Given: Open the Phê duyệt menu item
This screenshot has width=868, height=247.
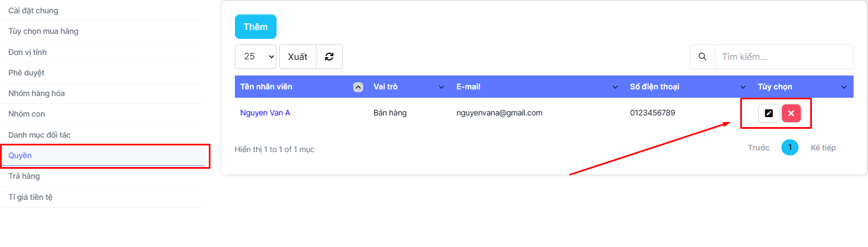Looking at the screenshot, I should point(27,73).
